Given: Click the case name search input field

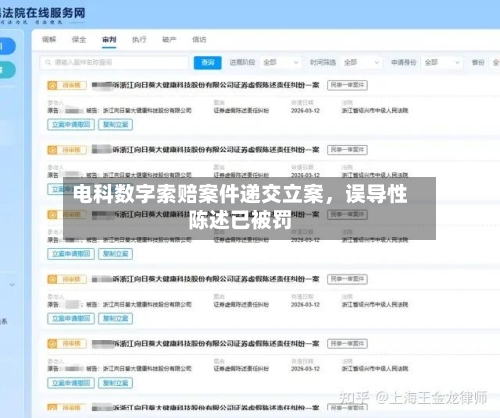Looking at the screenshot, I should pos(114,63).
